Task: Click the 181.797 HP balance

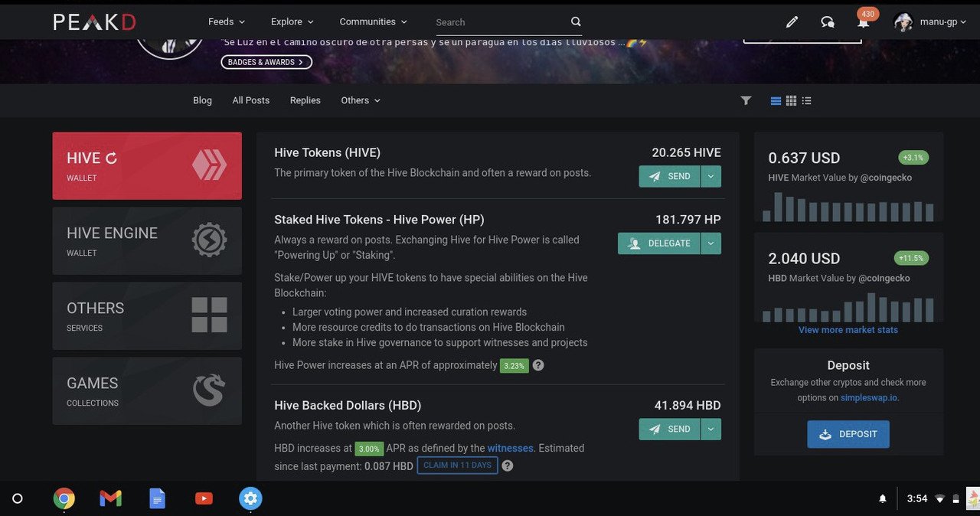Action: pos(688,220)
